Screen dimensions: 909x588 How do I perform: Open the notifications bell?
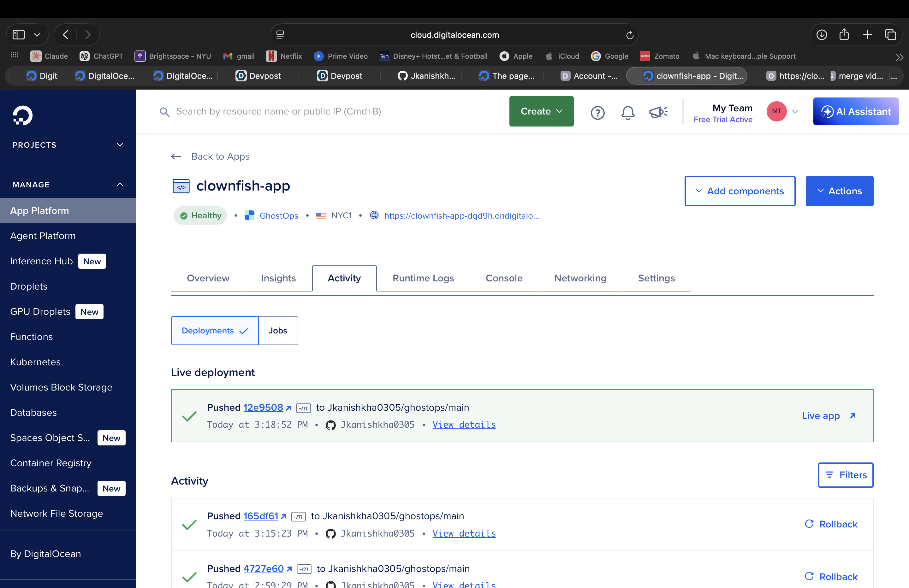(627, 112)
